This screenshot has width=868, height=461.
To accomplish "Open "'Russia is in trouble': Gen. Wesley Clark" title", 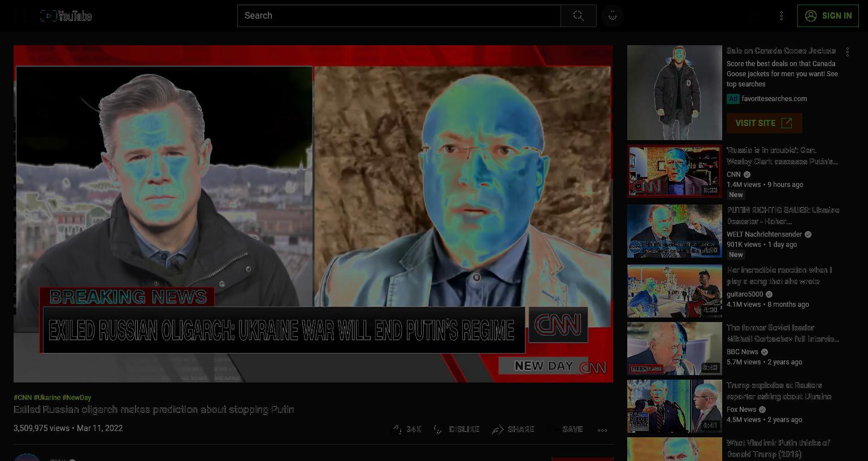I will tap(782, 156).
